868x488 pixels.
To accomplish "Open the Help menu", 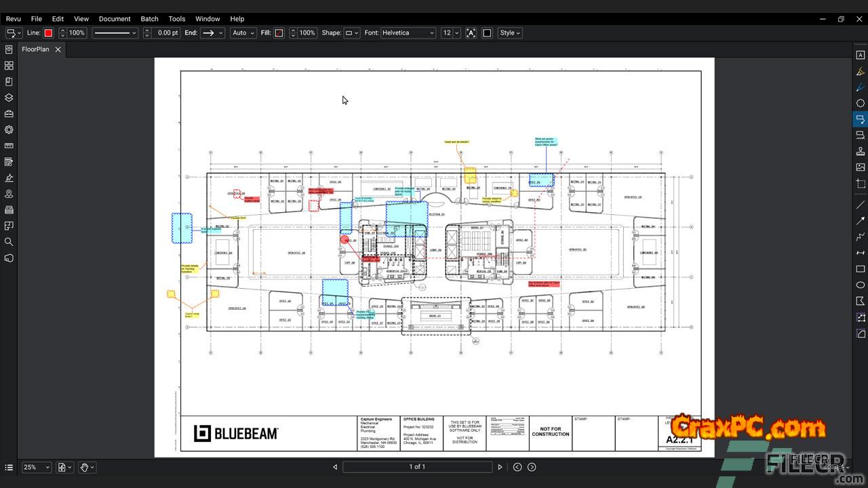I will pos(237,19).
